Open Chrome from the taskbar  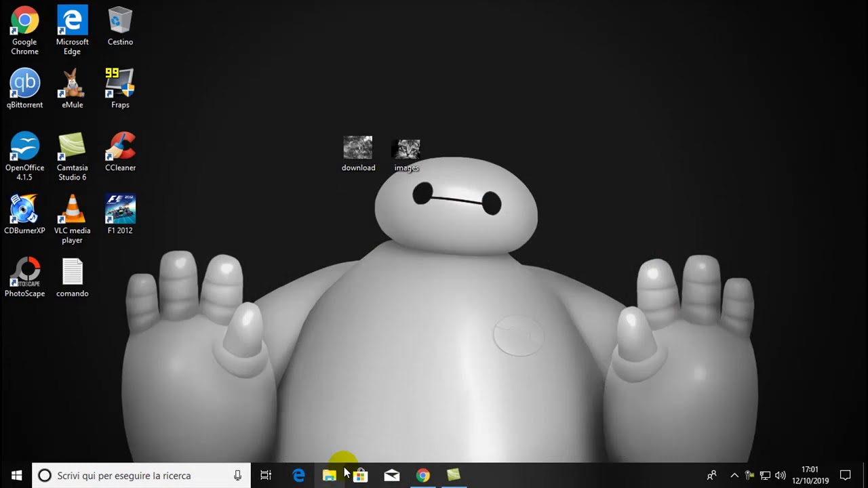(x=422, y=475)
